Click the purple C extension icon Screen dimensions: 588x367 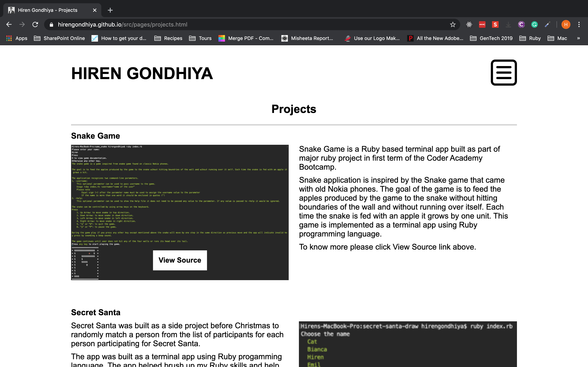[x=521, y=24]
